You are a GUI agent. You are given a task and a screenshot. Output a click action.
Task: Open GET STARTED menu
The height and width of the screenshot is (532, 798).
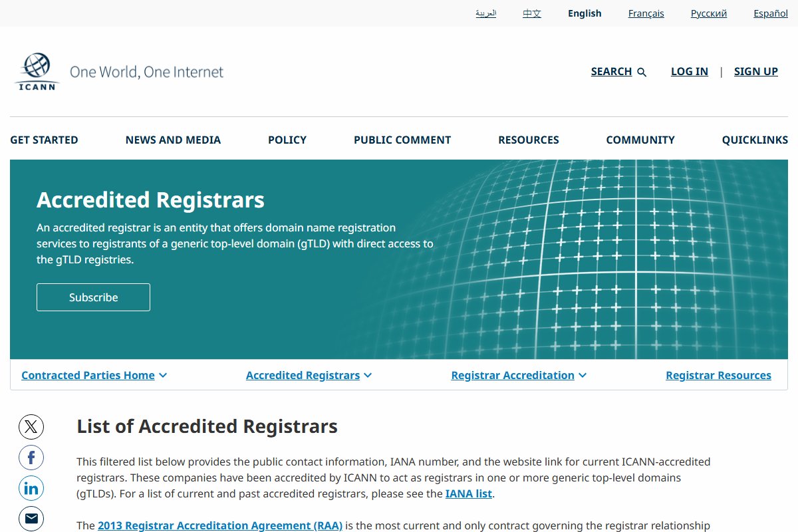44,140
